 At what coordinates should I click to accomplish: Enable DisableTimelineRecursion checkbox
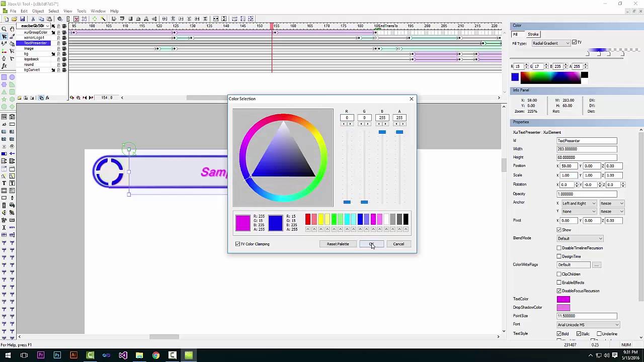point(559,248)
